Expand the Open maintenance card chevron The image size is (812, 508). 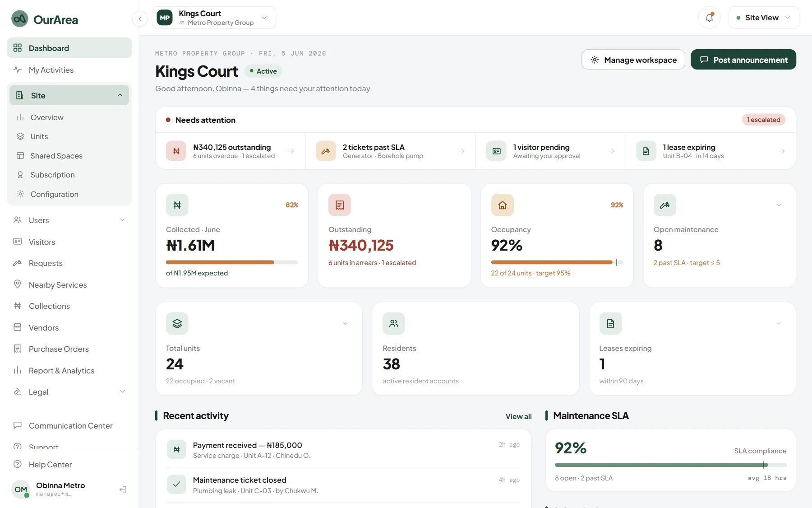779,205
